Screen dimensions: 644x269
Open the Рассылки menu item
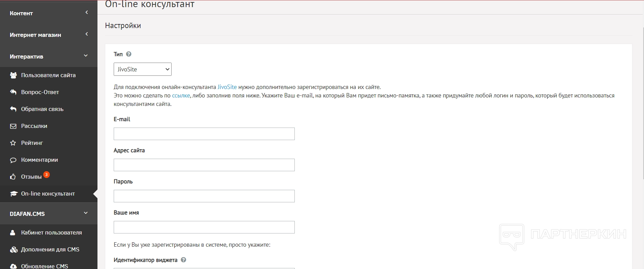(49, 126)
